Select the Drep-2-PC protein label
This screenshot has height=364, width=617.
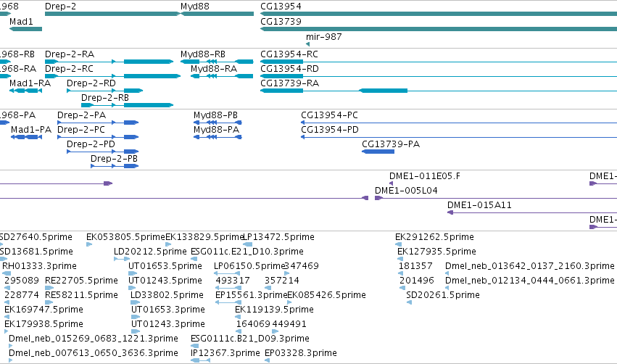click(81, 130)
